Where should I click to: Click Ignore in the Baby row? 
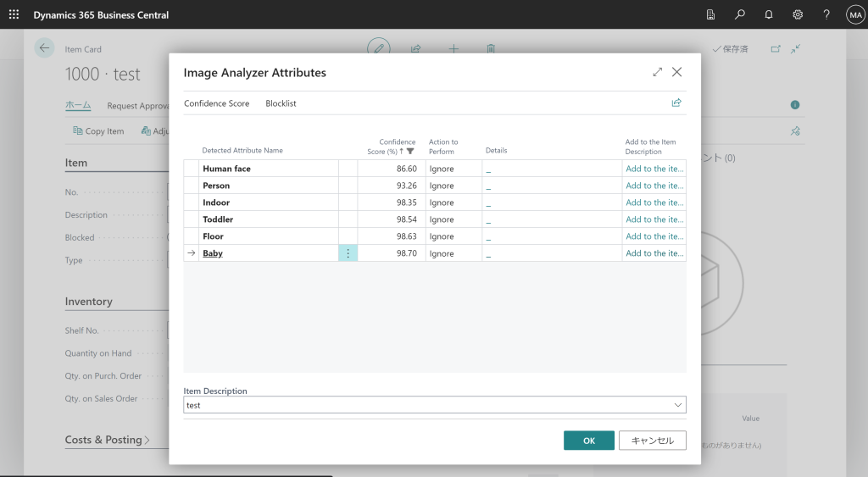(442, 253)
